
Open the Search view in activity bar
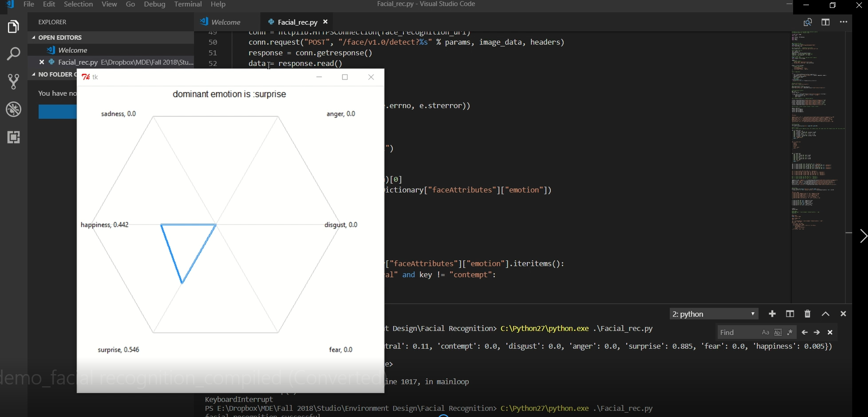[13, 54]
